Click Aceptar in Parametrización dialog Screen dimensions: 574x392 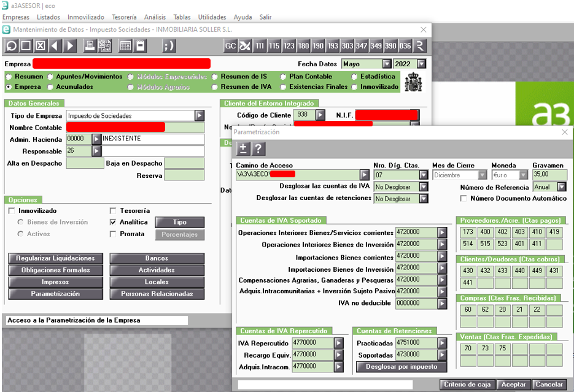(514, 385)
